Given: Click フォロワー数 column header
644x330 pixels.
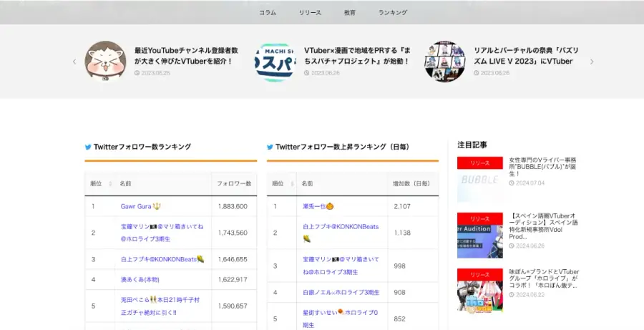Looking at the screenshot, I should coord(234,184).
